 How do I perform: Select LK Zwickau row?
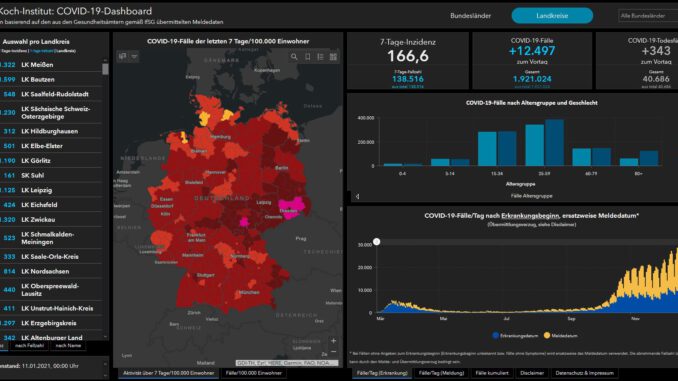(x=51, y=220)
